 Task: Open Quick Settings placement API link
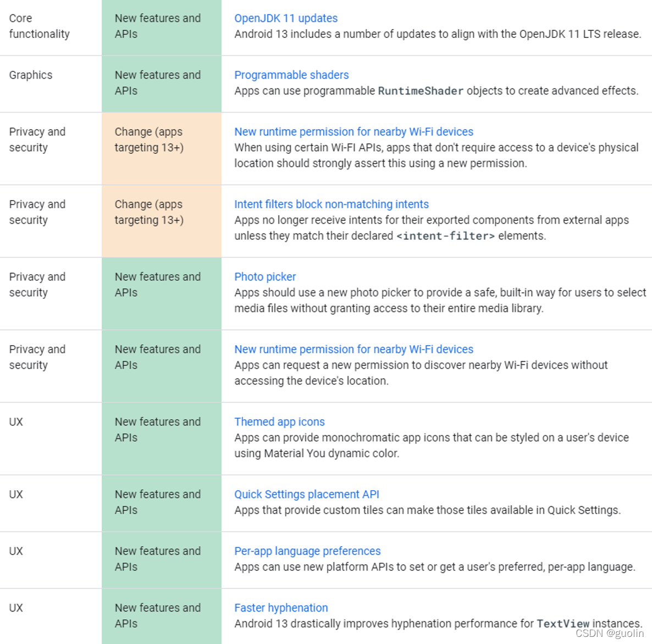click(x=307, y=495)
